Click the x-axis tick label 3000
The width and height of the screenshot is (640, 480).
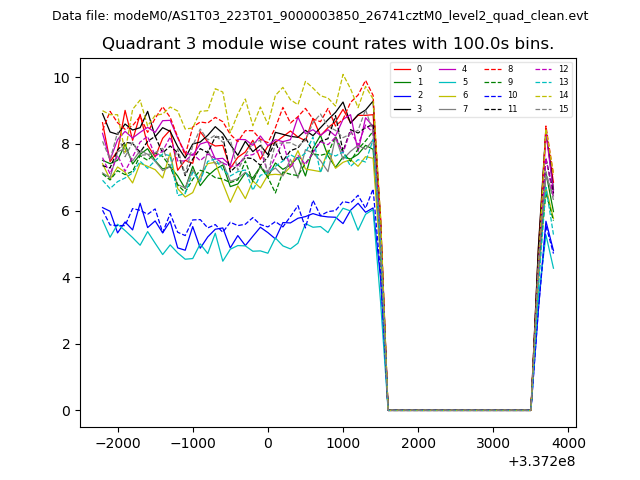tap(493, 443)
